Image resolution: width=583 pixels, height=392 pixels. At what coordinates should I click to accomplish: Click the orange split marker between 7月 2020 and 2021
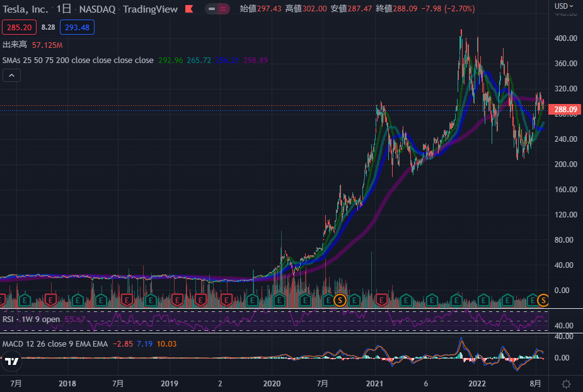[340, 300]
